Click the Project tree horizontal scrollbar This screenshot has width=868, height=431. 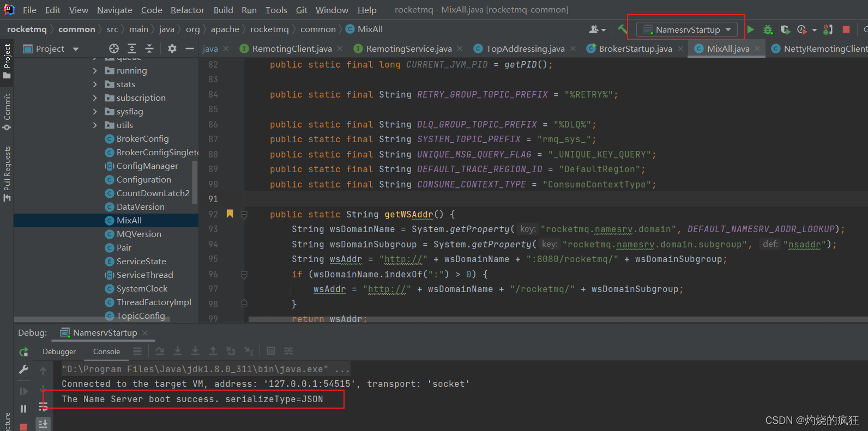[92, 319]
